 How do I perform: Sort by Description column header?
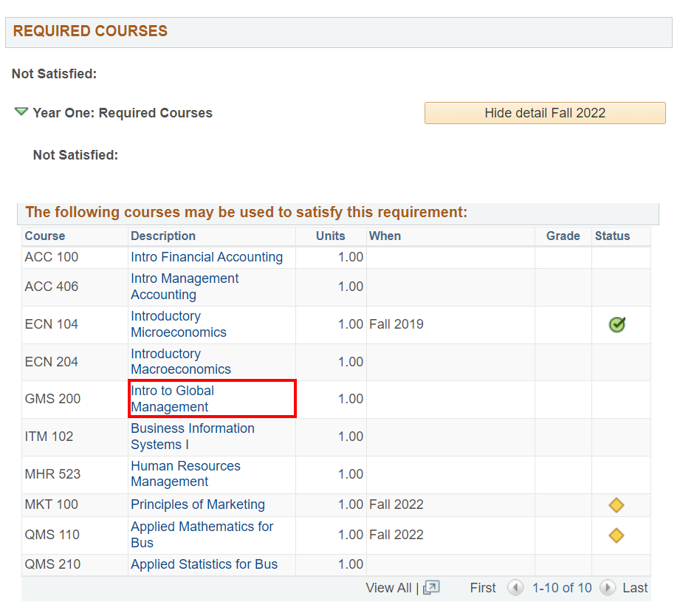click(x=163, y=236)
